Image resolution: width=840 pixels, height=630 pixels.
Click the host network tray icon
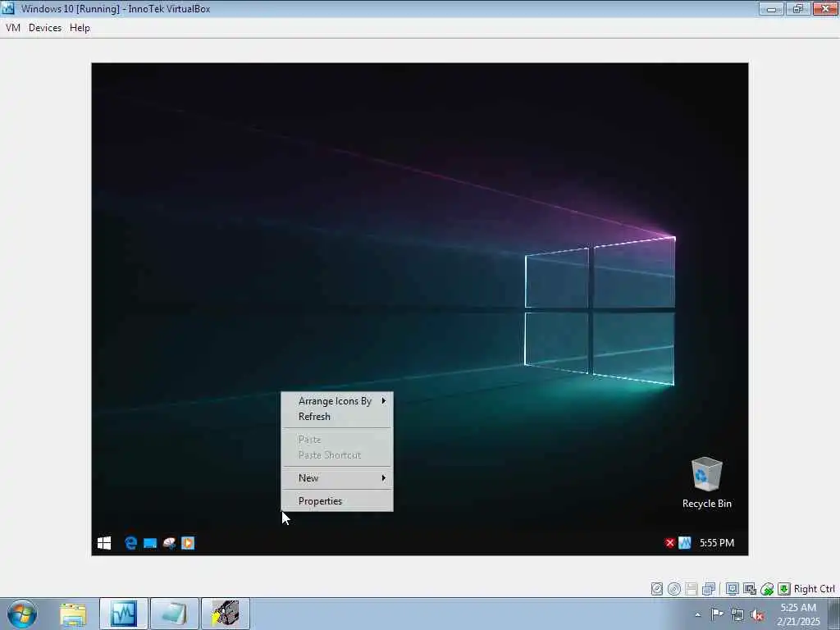[x=737, y=615]
